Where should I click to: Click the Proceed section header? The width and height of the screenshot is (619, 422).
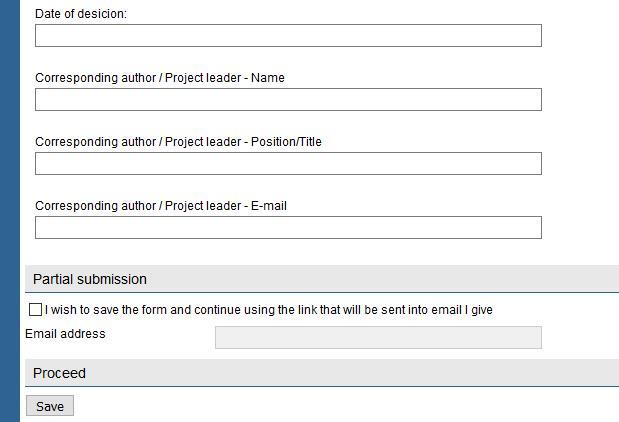click(322, 373)
